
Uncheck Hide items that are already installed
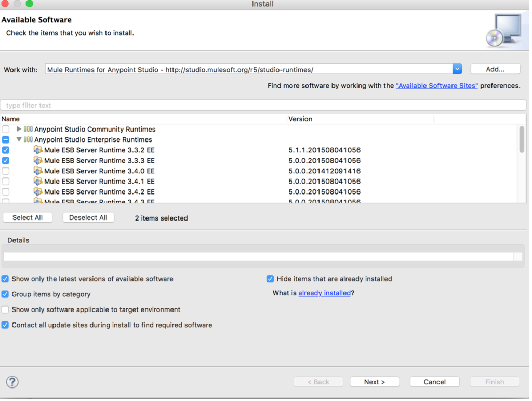pos(270,279)
